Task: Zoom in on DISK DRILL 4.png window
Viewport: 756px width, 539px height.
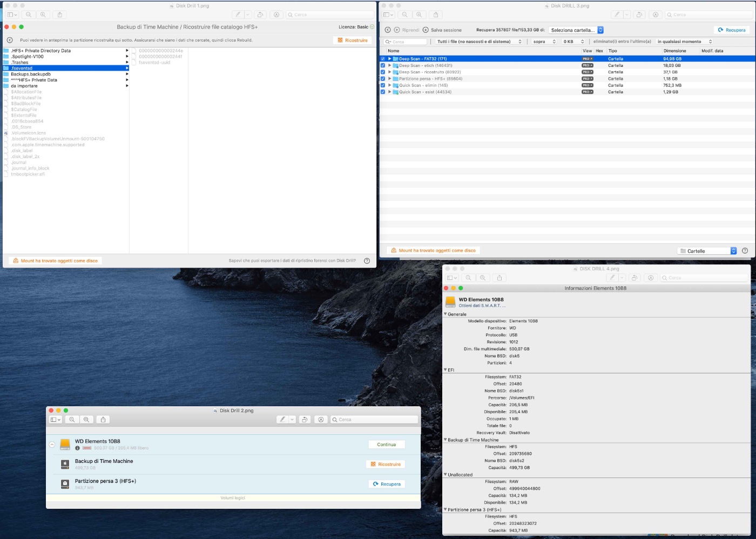Action: [483, 277]
